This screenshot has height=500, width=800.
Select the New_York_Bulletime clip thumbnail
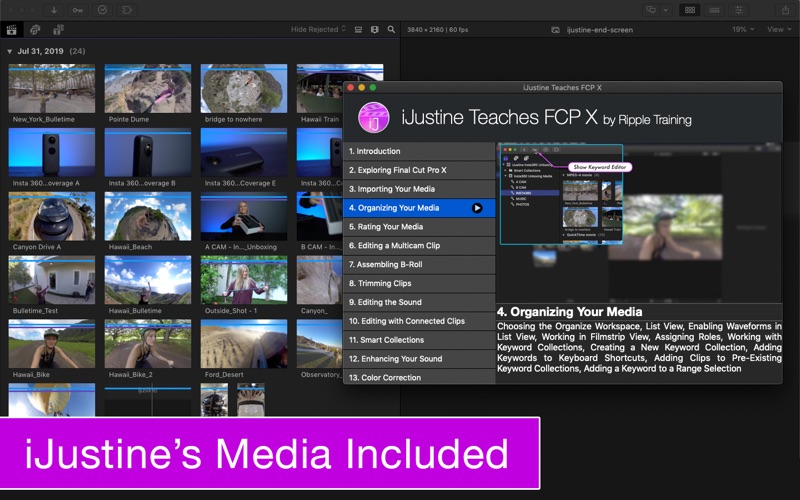pos(52,88)
